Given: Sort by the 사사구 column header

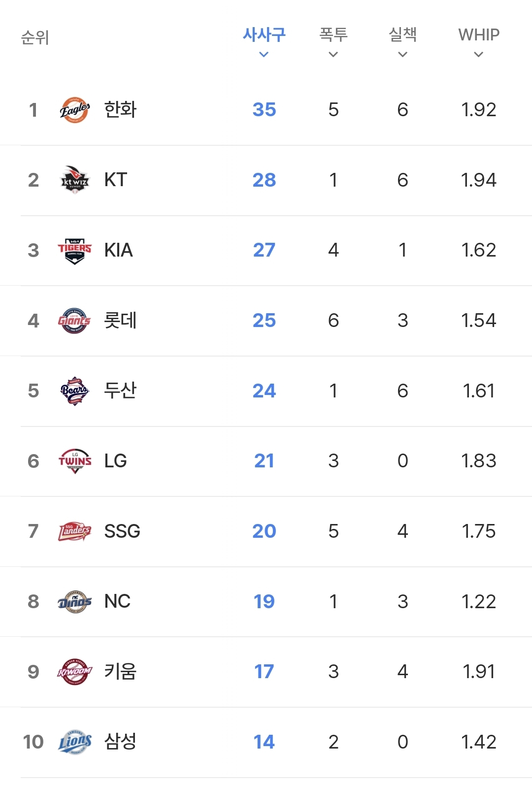Looking at the screenshot, I should tap(264, 34).
